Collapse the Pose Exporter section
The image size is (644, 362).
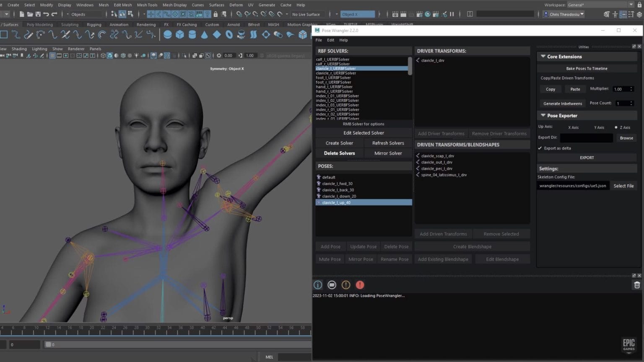coord(543,115)
